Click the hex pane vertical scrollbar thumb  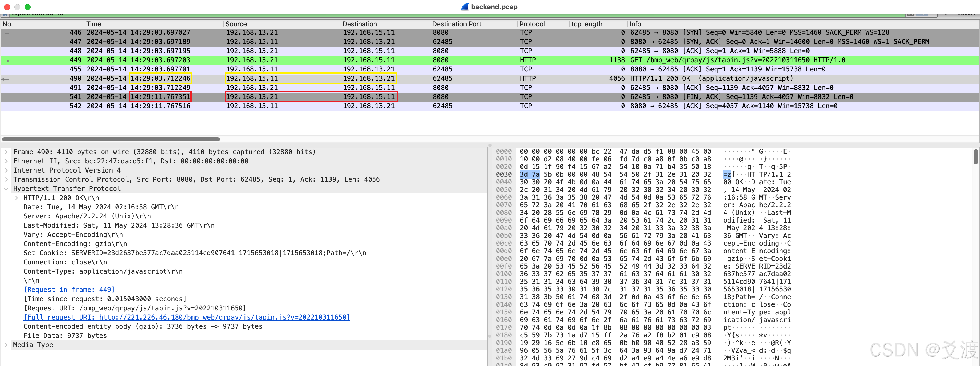(x=975, y=157)
